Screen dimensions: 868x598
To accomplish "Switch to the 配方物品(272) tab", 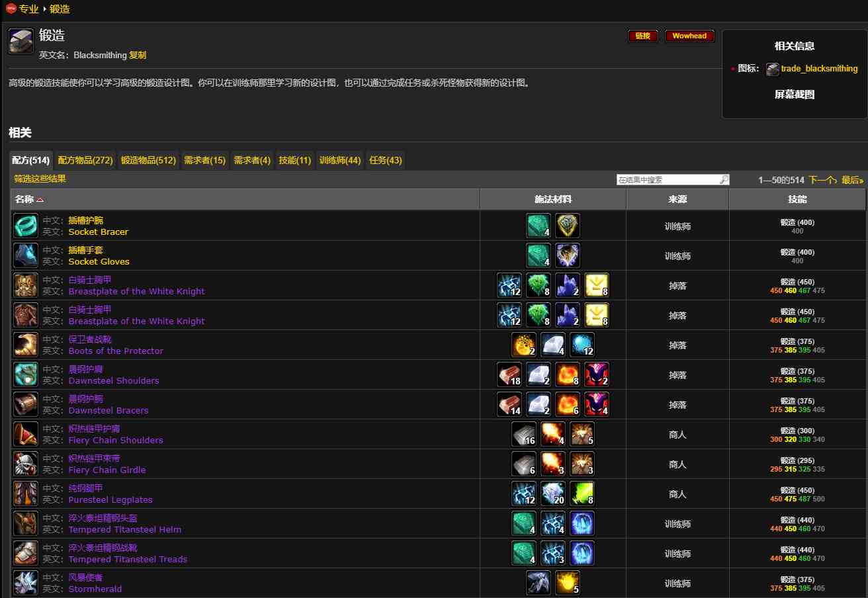I will click(x=85, y=160).
